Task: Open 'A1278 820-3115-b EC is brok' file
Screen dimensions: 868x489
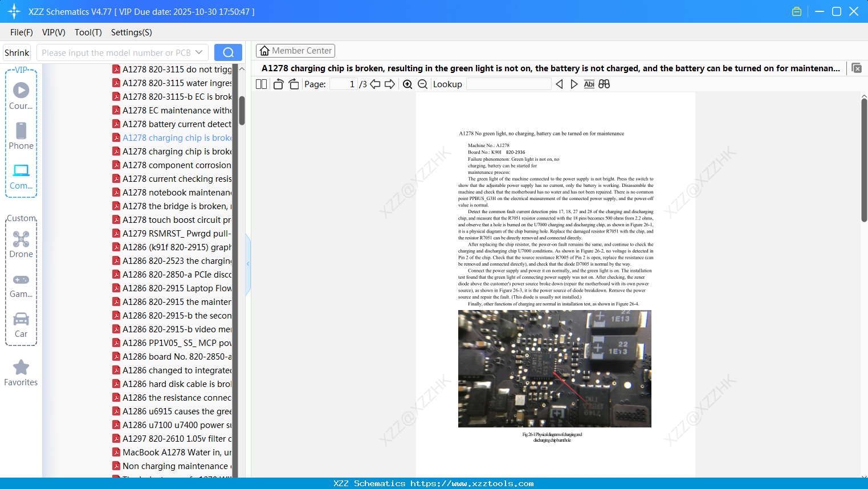Action: coord(172,96)
